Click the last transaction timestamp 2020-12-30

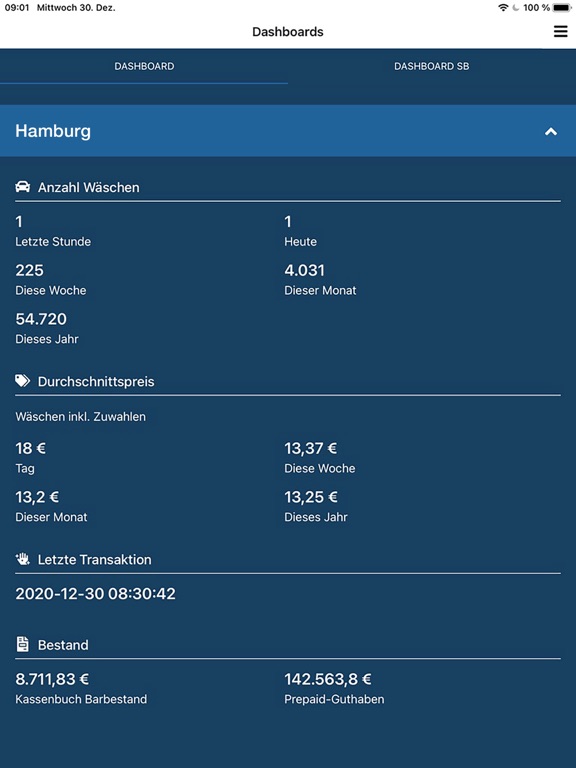point(96,594)
